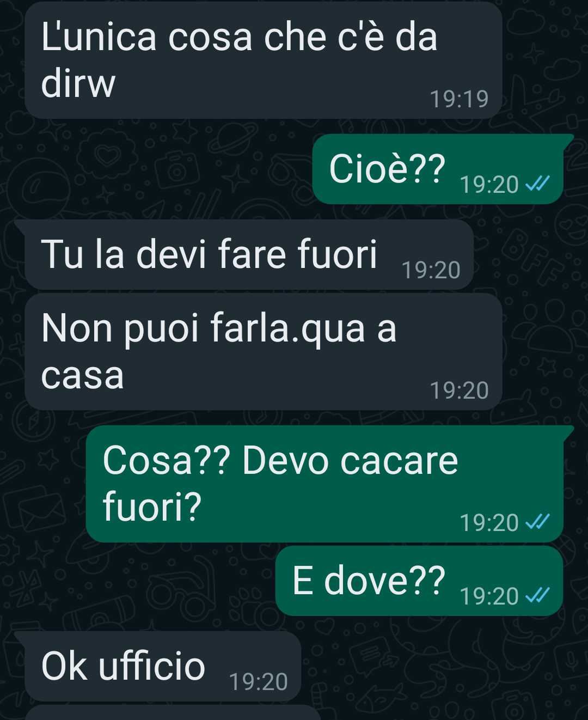Screen dimensions: 588x720
Task: Tap the word "casa" in received message
Action: (x=83, y=376)
